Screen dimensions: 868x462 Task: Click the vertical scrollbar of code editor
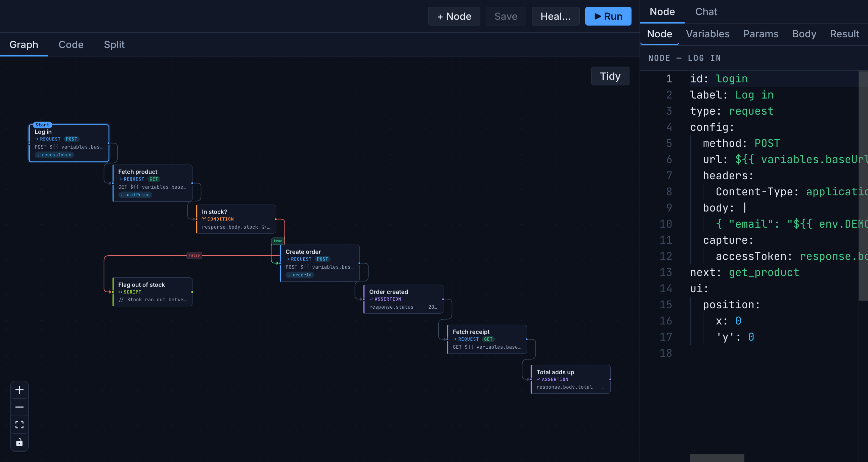pyautogui.click(x=863, y=186)
